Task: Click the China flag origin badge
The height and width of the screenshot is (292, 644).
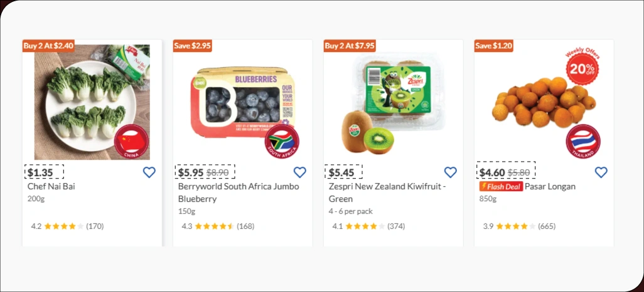Action: pyautogui.click(x=131, y=142)
